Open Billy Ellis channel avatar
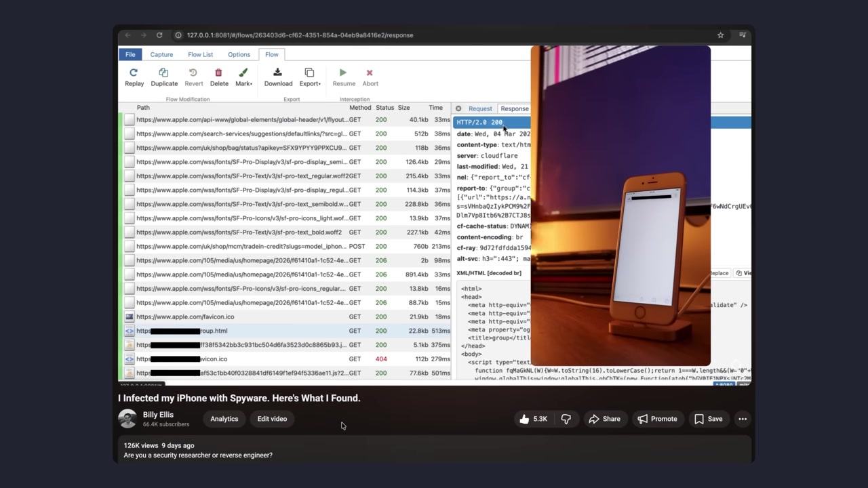The width and height of the screenshot is (868, 488). [127, 419]
